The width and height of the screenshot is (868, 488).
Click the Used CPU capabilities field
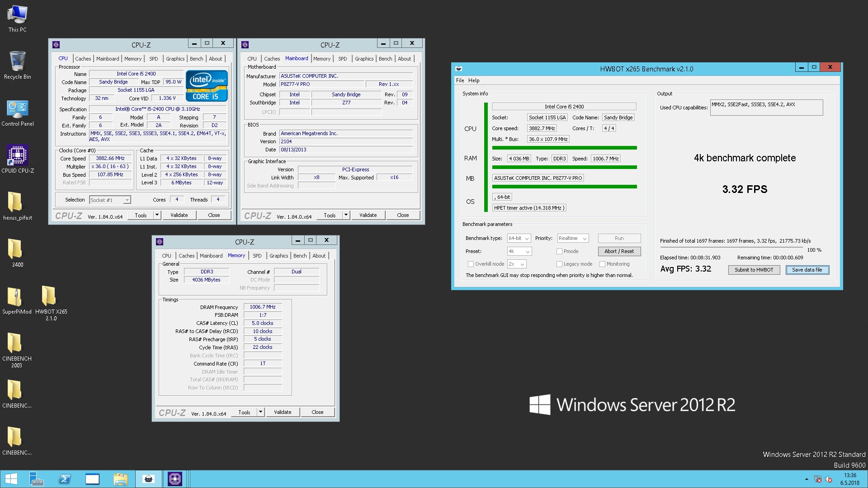coord(766,108)
